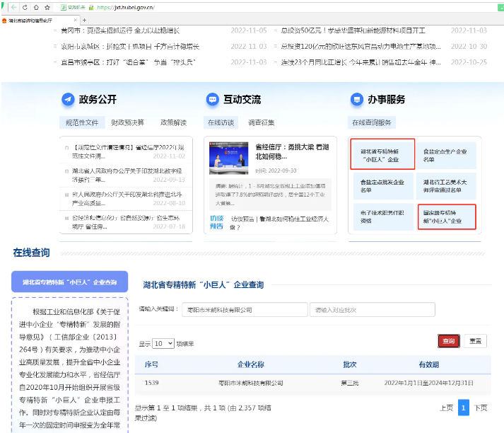Click the browser back arrow
This screenshot has width=504, height=433.
coord(14,7)
